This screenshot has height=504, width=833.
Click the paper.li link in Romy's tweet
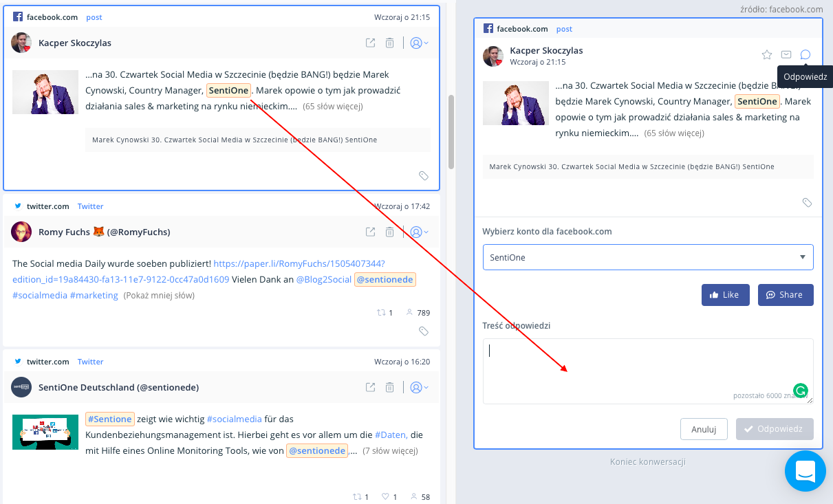coord(299,263)
